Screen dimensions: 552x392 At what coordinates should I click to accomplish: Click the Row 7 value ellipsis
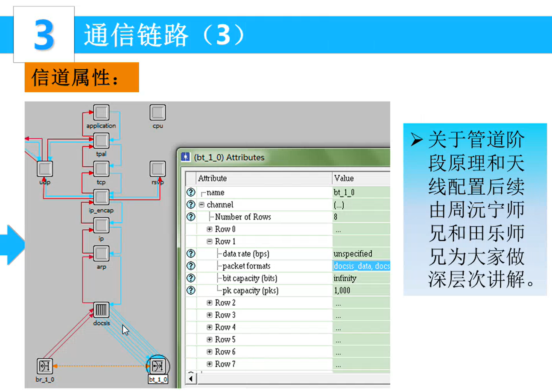click(361, 364)
